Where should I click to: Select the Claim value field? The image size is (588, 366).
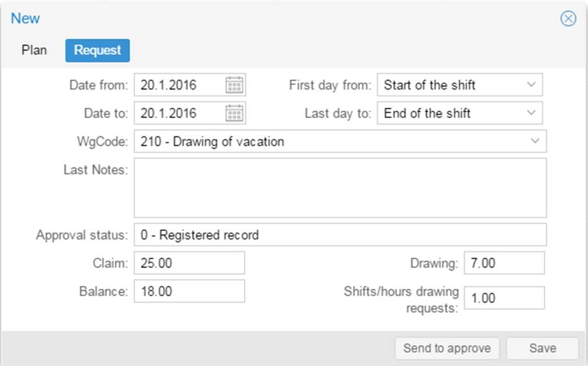click(189, 263)
